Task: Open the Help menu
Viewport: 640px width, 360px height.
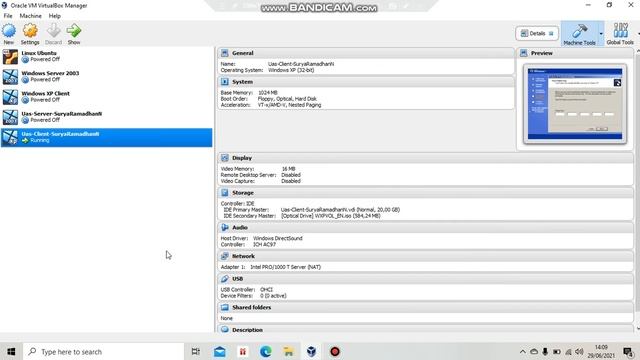Action: pos(55,16)
